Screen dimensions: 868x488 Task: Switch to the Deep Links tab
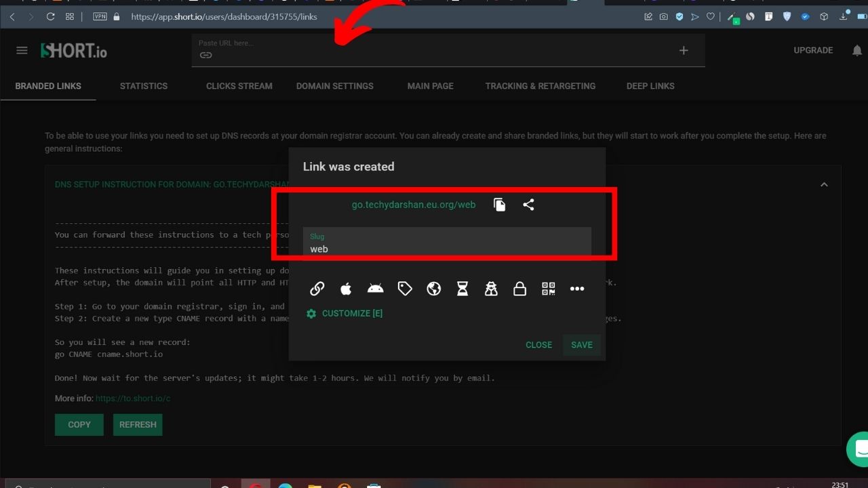pos(650,86)
